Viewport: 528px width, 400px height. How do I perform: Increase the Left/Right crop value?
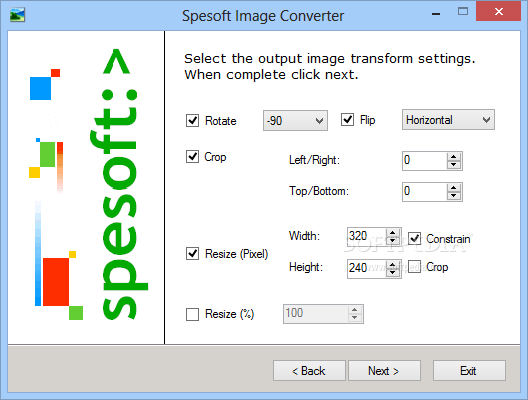point(454,157)
